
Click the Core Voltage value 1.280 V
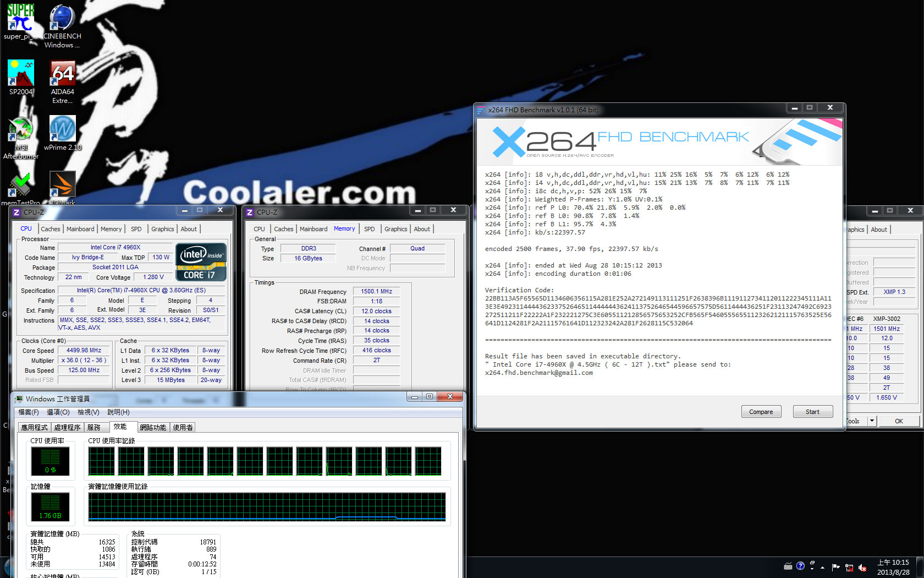click(x=153, y=277)
